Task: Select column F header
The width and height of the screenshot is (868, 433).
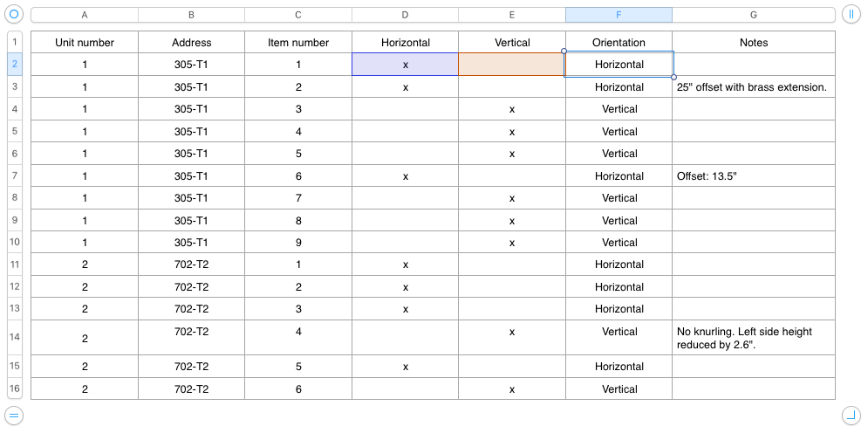Action: click(x=619, y=15)
